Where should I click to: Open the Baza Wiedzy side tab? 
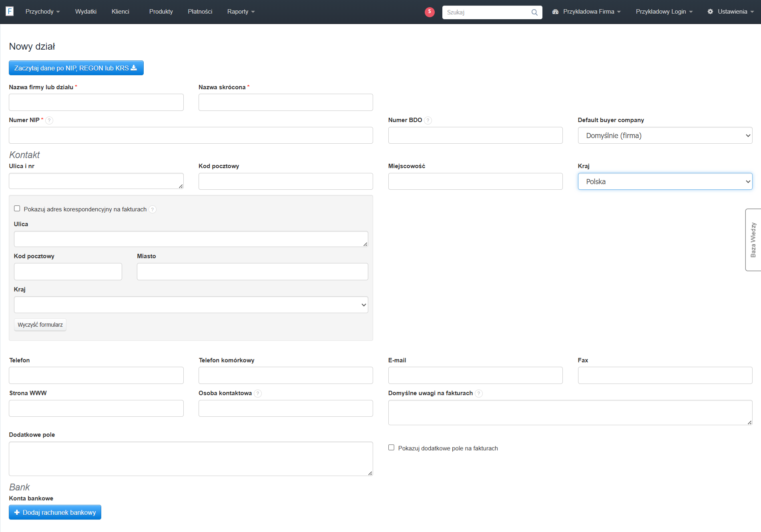(753, 240)
